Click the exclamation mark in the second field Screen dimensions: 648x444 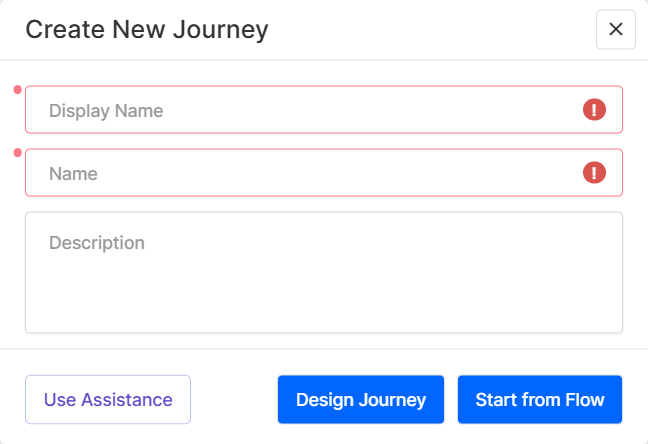coord(594,173)
